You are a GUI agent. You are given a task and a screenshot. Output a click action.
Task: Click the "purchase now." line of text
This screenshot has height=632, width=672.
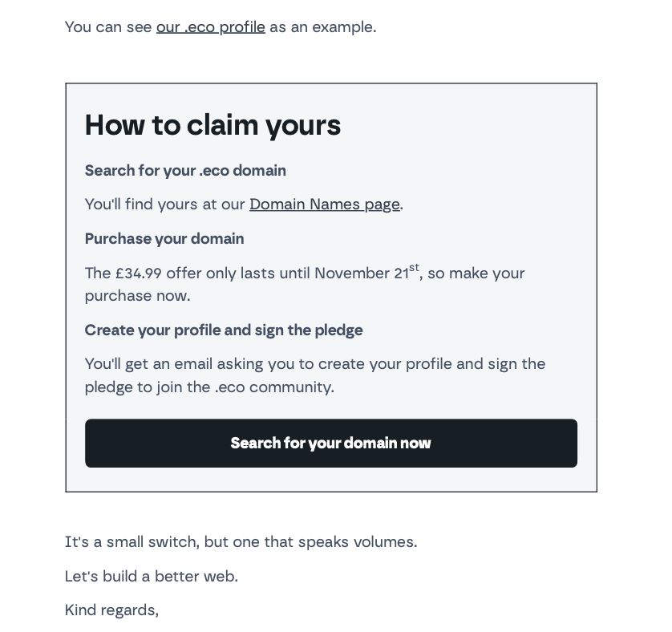[137, 296]
